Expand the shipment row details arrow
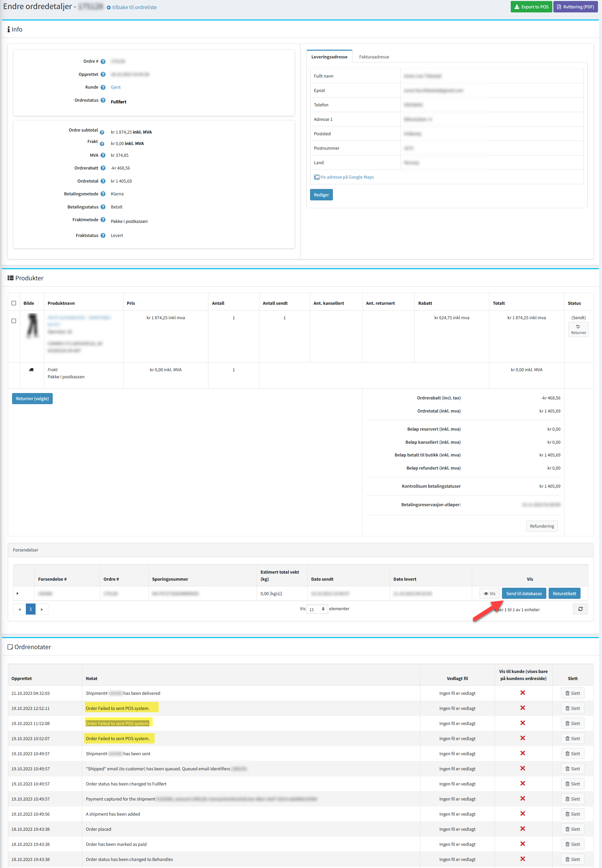602x868 pixels. click(x=17, y=593)
